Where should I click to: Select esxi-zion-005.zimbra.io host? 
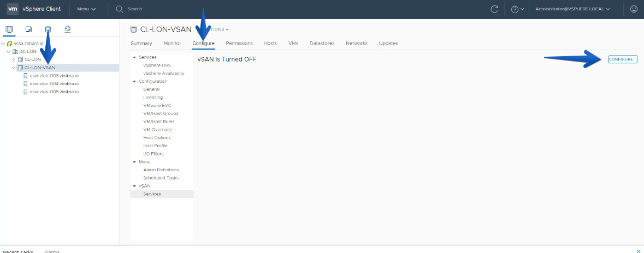[54, 92]
